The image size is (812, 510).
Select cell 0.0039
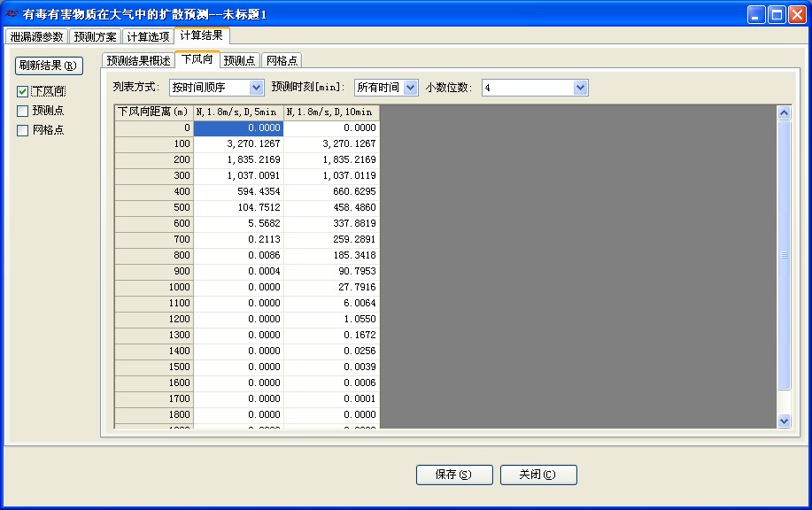pos(331,367)
